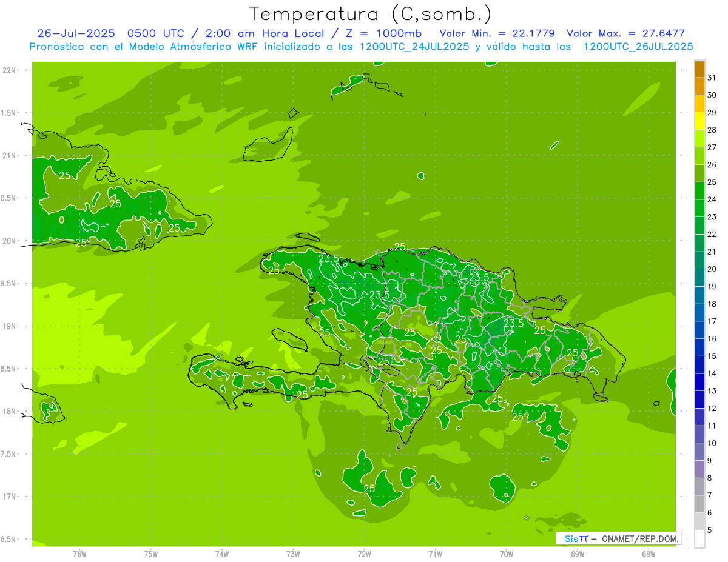The height and width of the screenshot is (562, 728).
Task: Pick the white legend swatch below 5
Action: [x=699, y=539]
